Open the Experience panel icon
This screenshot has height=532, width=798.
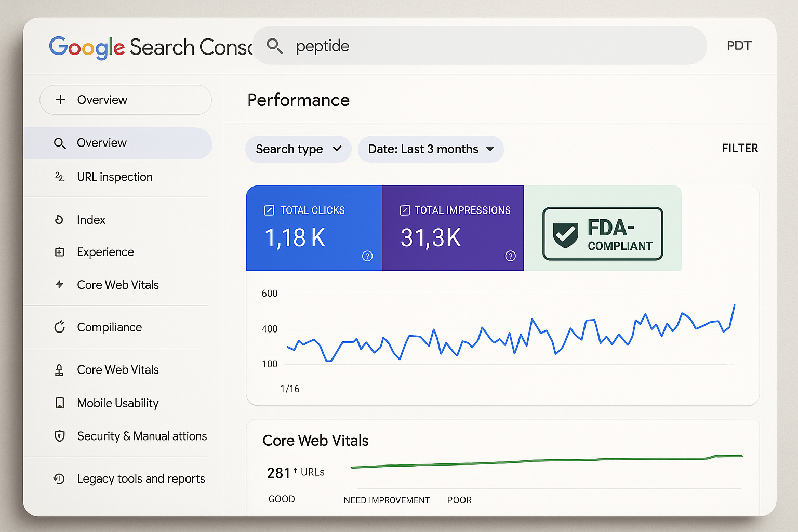click(60, 252)
